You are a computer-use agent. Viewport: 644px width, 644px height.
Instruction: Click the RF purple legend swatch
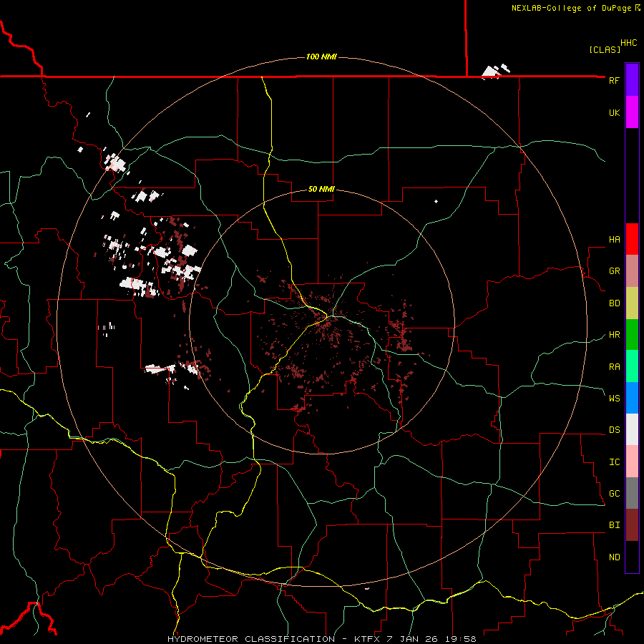coord(632,80)
